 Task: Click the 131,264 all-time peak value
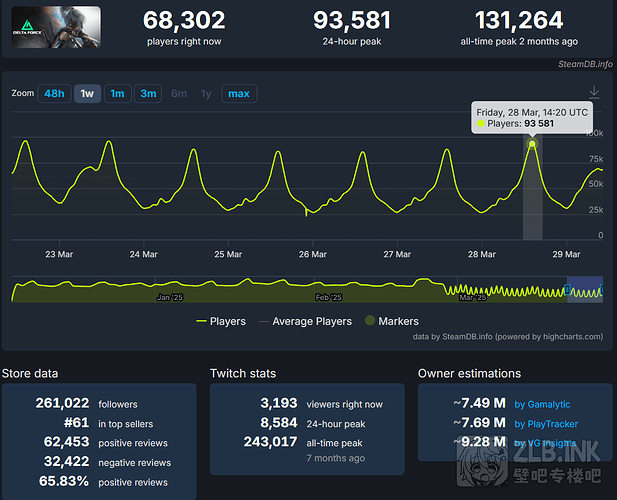(519, 20)
